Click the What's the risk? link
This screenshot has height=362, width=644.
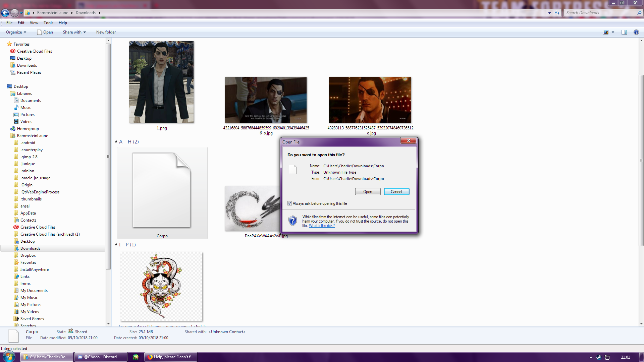point(322,226)
